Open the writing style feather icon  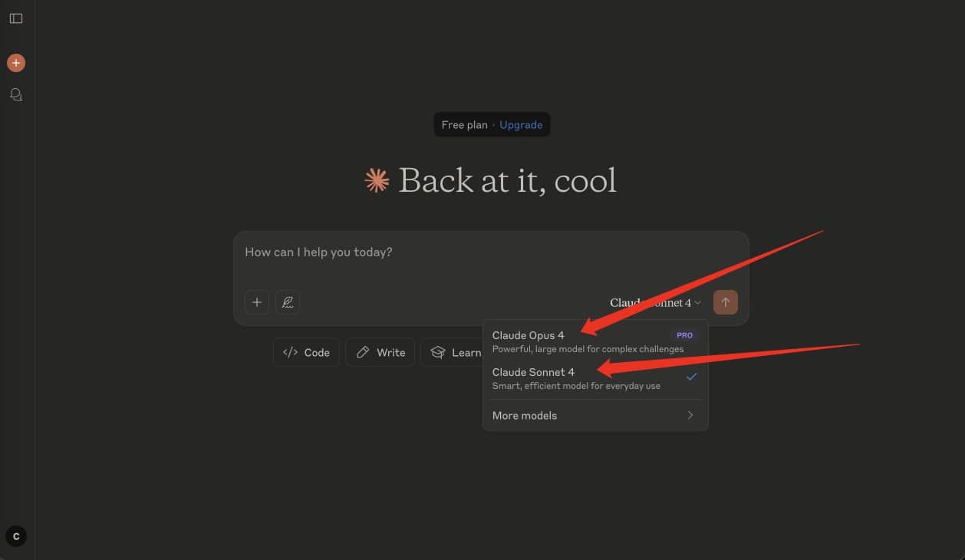tap(288, 302)
